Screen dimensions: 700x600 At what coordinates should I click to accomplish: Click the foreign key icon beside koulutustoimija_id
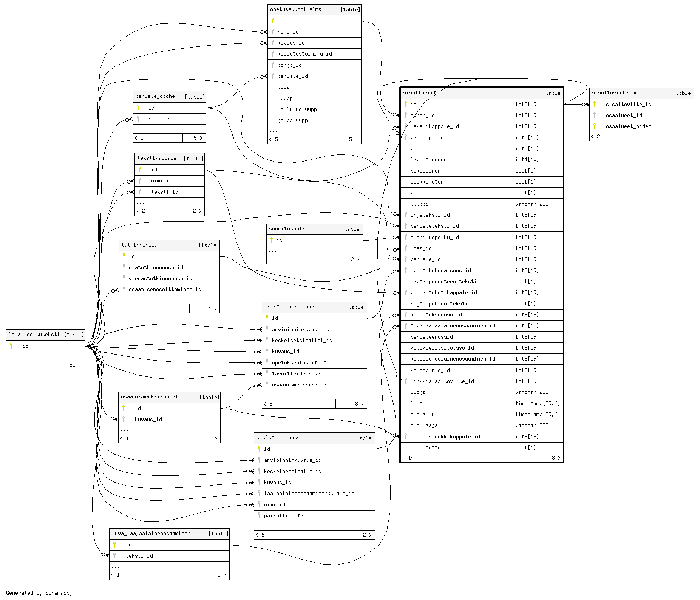273,54
